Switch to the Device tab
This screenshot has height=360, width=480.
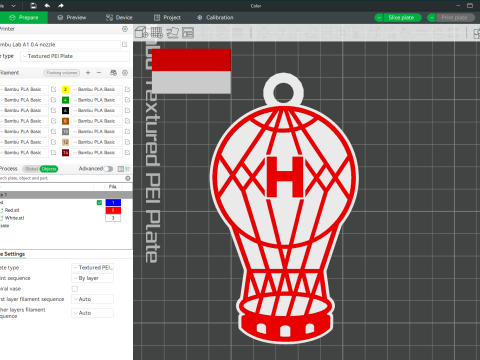tap(119, 18)
